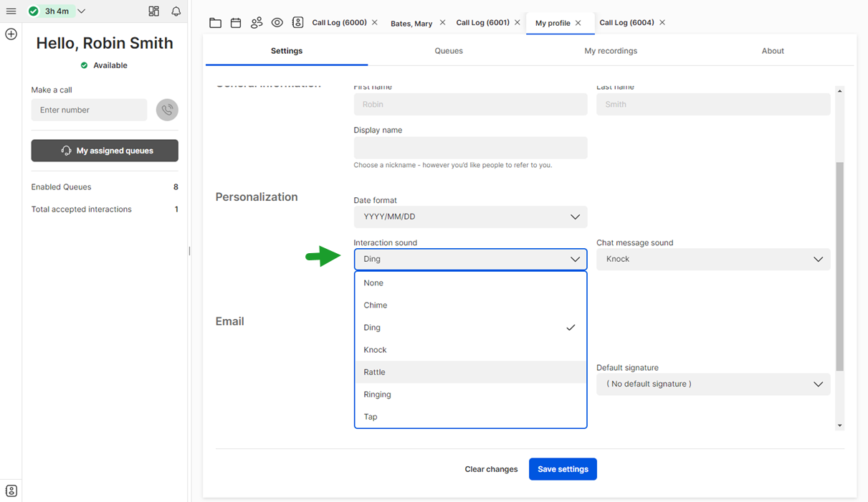The height and width of the screenshot is (502, 868).
Task: Open the folder icon in top toolbar
Action: 215,23
